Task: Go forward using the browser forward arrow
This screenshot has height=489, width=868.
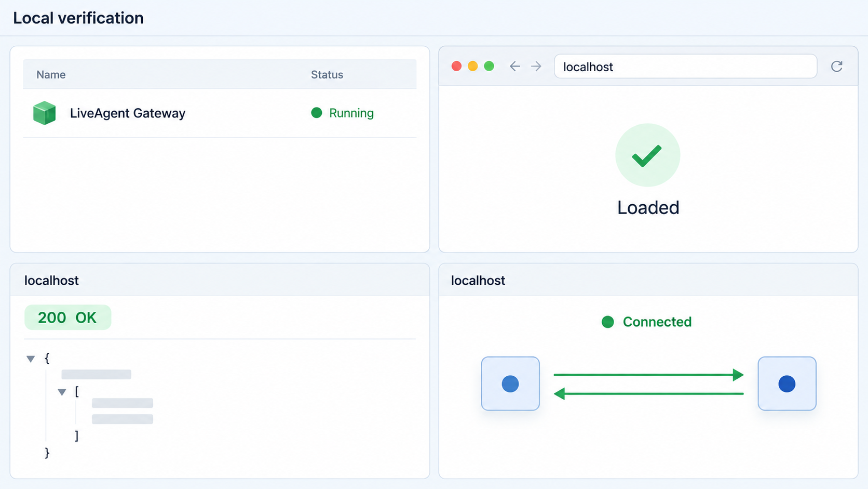Action: (x=536, y=67)
